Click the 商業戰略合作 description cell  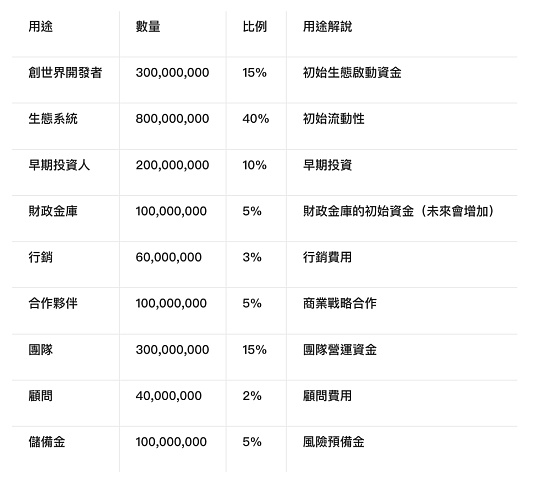(x=340, y=303)
